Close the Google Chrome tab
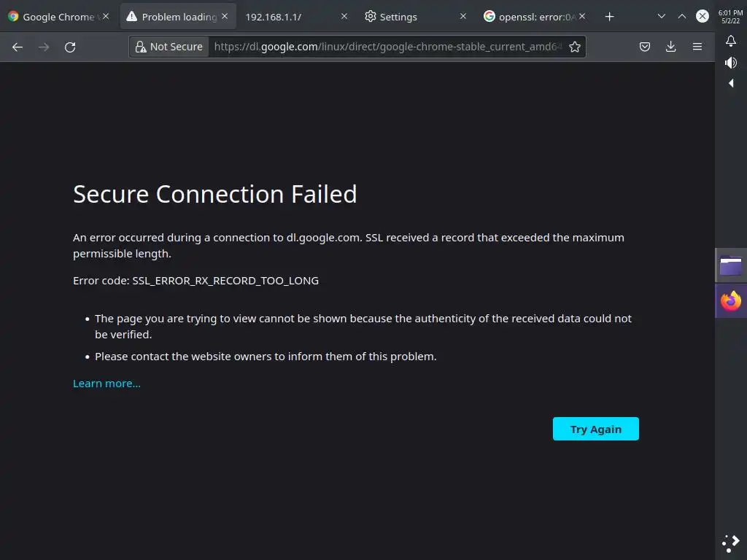The height and width of the screenshot is (560, 747). 106,16
